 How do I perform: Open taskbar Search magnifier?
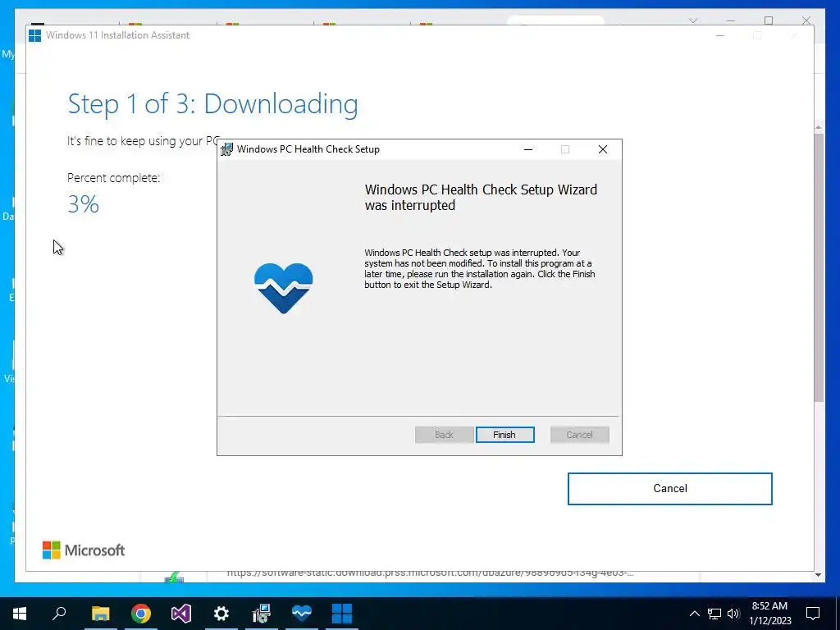click(59, 614)
